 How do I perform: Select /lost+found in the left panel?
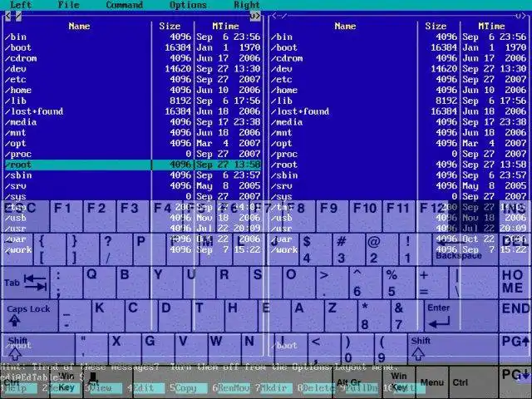(132, 111)
